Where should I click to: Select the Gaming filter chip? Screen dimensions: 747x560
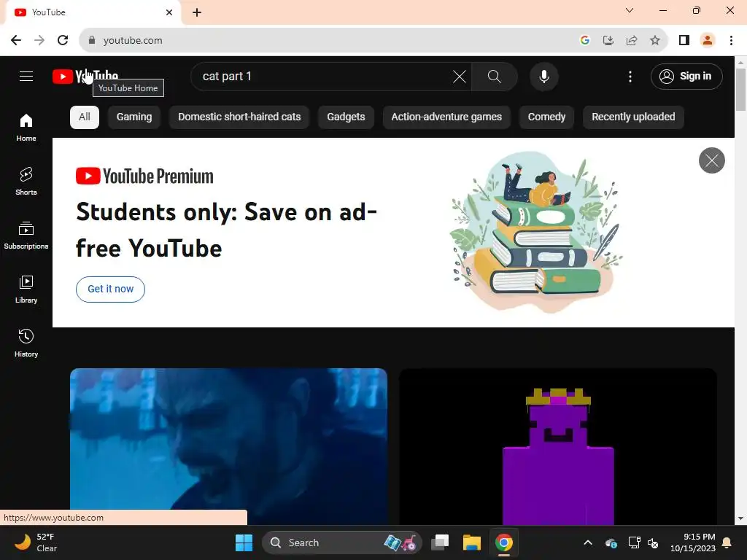click(x=134, y=117)
